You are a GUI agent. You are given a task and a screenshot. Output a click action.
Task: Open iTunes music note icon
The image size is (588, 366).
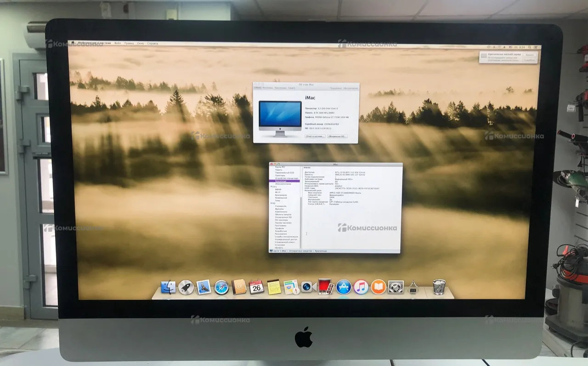361,287
